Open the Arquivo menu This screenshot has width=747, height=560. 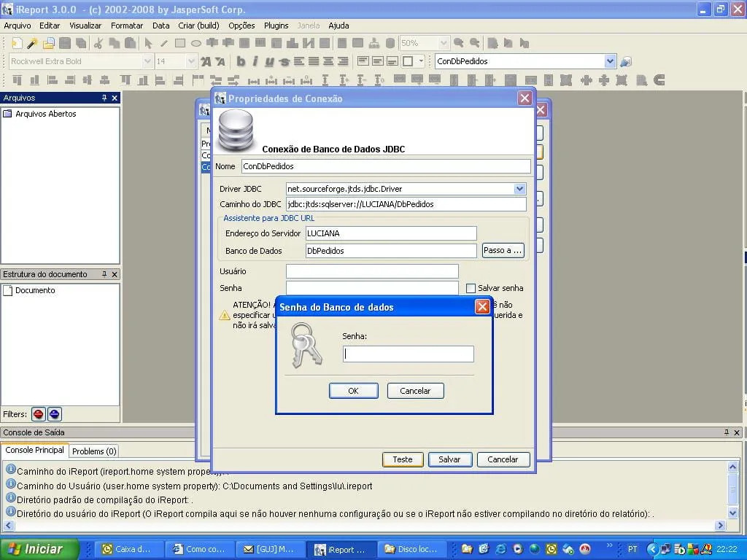(x=18, y=26)
